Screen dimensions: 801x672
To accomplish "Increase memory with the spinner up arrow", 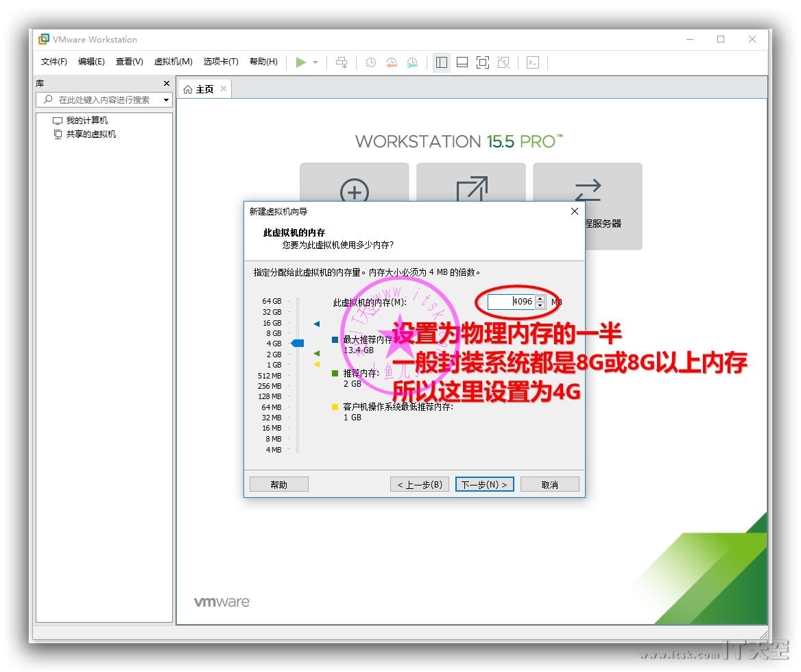I will tap(540, 299).
